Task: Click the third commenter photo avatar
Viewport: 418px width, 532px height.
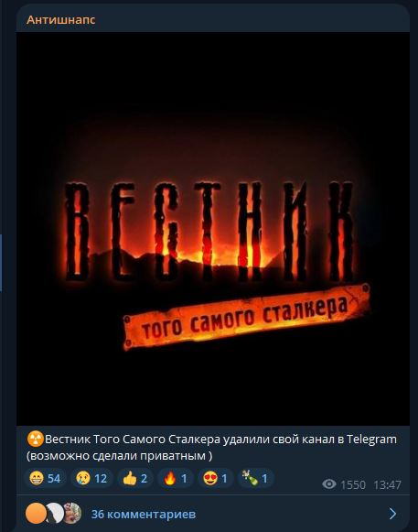Action: [x=72, y=514]
